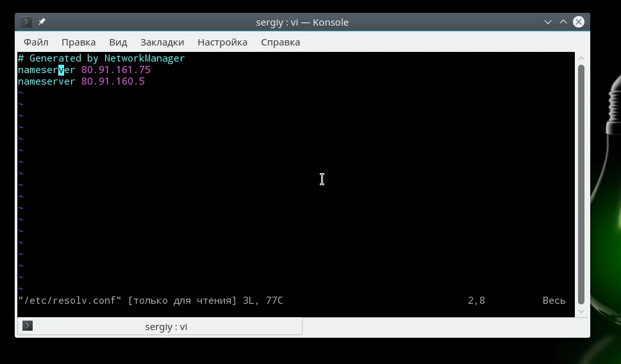Click the /etc/resolv.conf status line

[x=151, y=301]
